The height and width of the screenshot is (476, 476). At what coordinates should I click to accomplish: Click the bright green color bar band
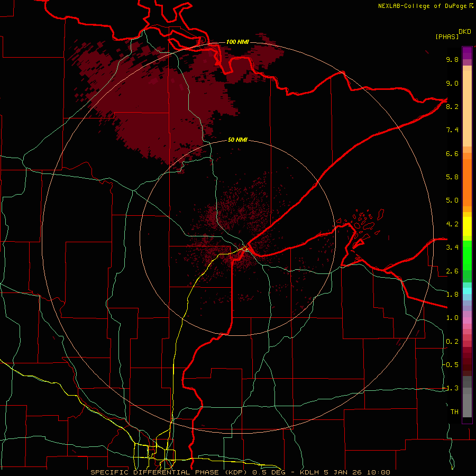[x=467, y=254]
